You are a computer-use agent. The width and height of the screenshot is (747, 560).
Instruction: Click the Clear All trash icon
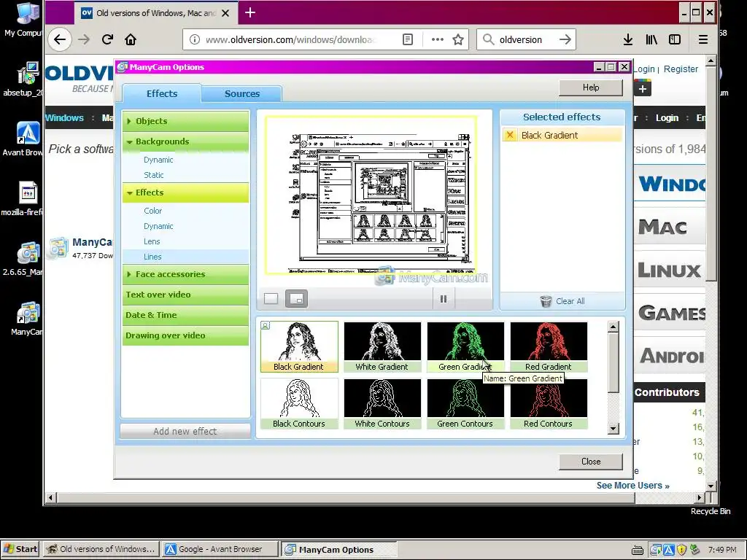[546, 301]
